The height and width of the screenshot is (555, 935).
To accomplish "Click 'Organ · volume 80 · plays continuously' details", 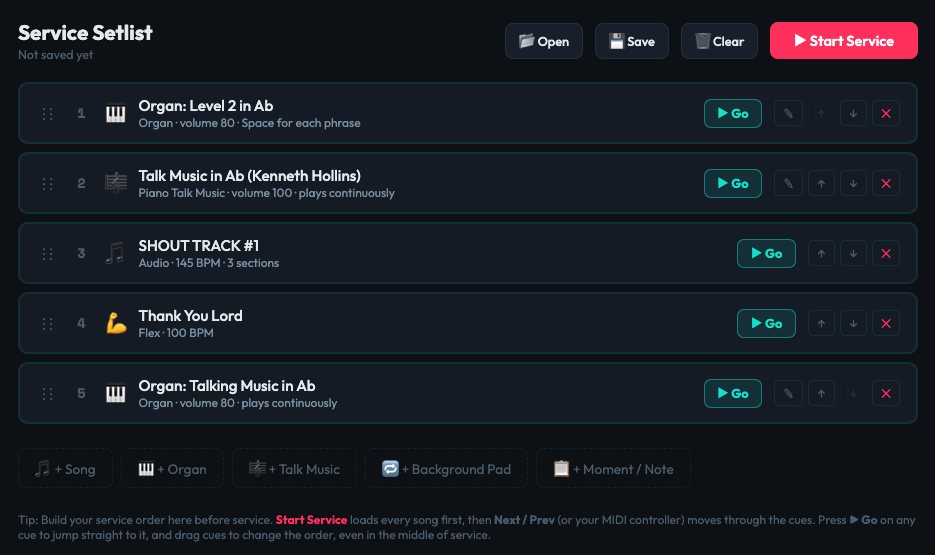I will tap(237, 403).
